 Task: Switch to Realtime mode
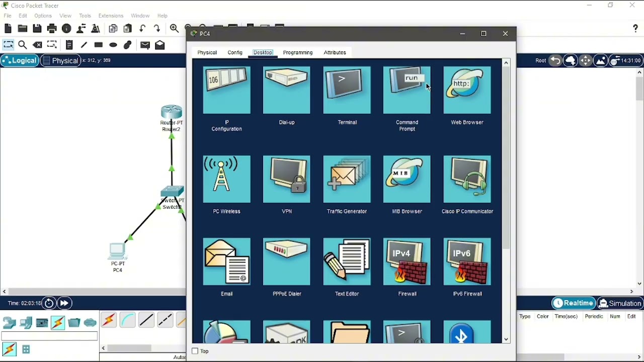click(574, 303)
